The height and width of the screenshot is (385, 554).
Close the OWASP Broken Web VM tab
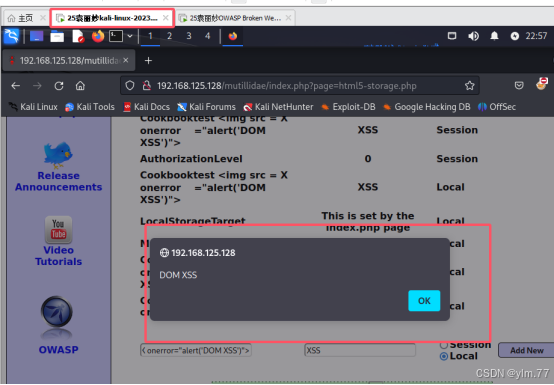(288, 18)
